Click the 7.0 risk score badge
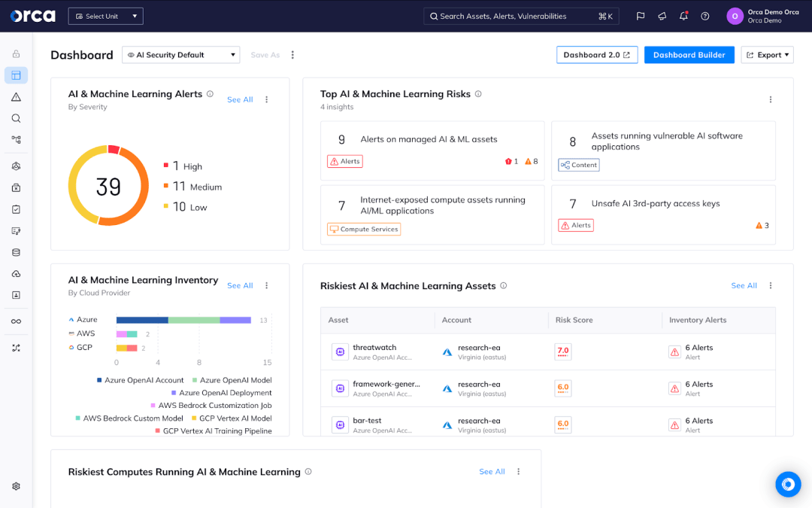 563,351
